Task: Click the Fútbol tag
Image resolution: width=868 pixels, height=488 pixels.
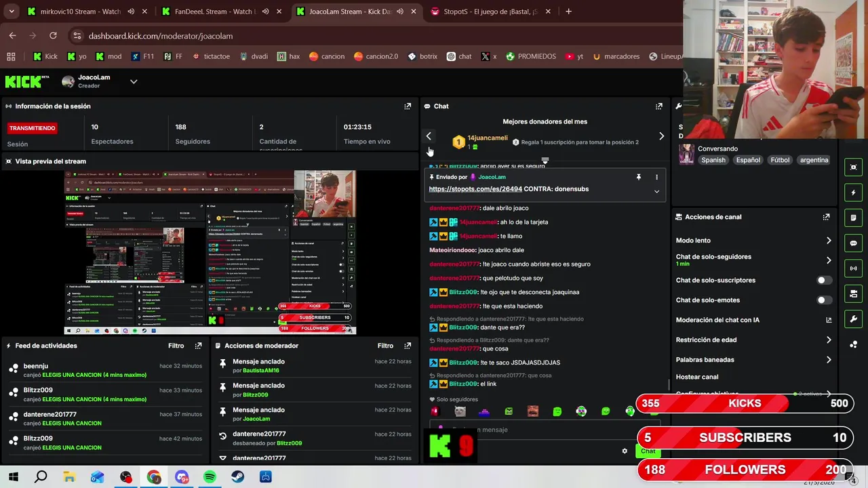Action: [780, 160]
